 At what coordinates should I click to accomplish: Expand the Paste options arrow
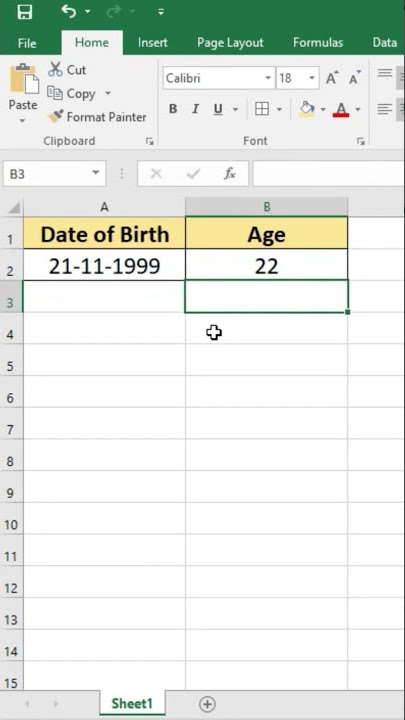(x=22, y=121)
